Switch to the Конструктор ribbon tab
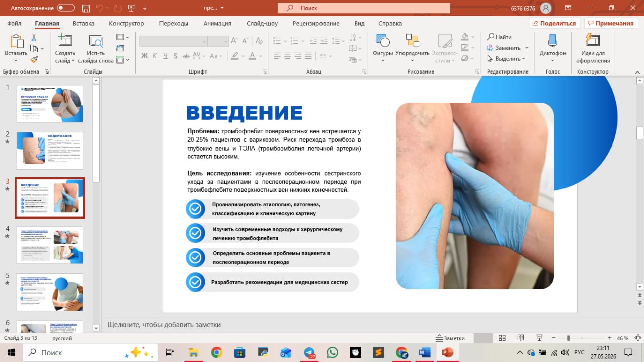 pyautogui.click(x=126, y=23)
